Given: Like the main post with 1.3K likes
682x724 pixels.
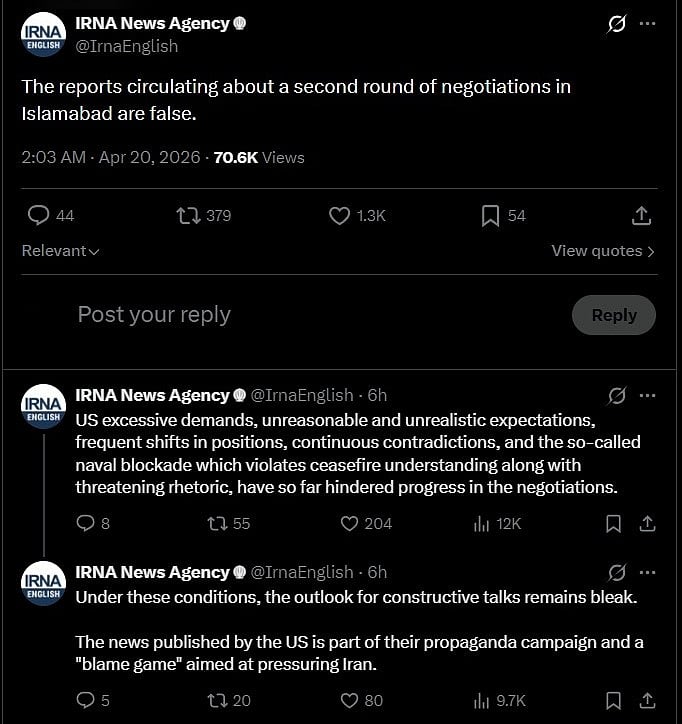Looking at the screenshot, I should point(340,215).
